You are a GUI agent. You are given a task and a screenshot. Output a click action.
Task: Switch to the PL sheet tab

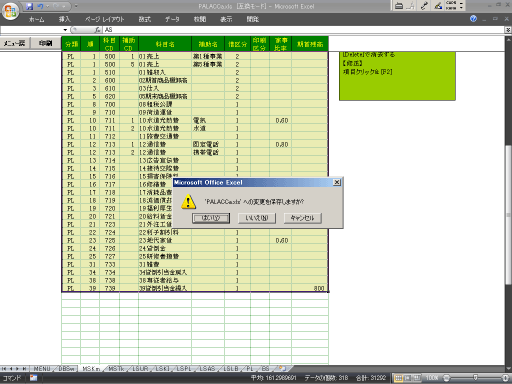point(250,369)
